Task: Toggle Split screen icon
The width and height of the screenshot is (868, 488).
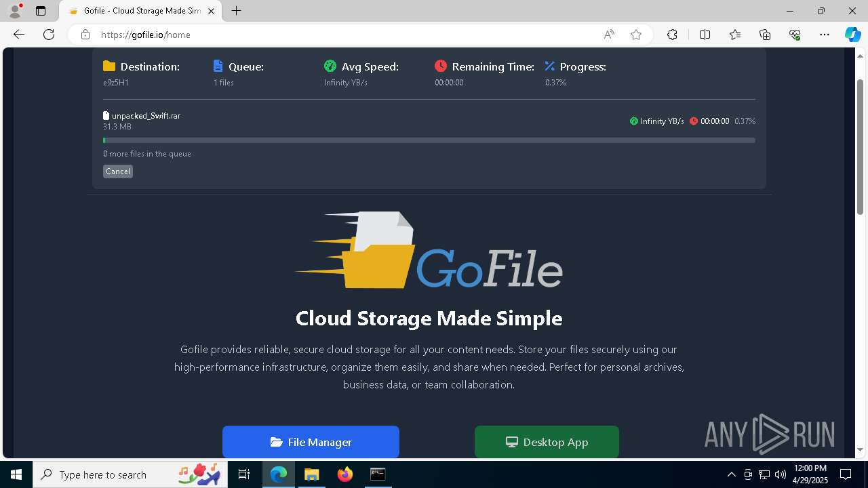Action: click(x=705, y=35)
